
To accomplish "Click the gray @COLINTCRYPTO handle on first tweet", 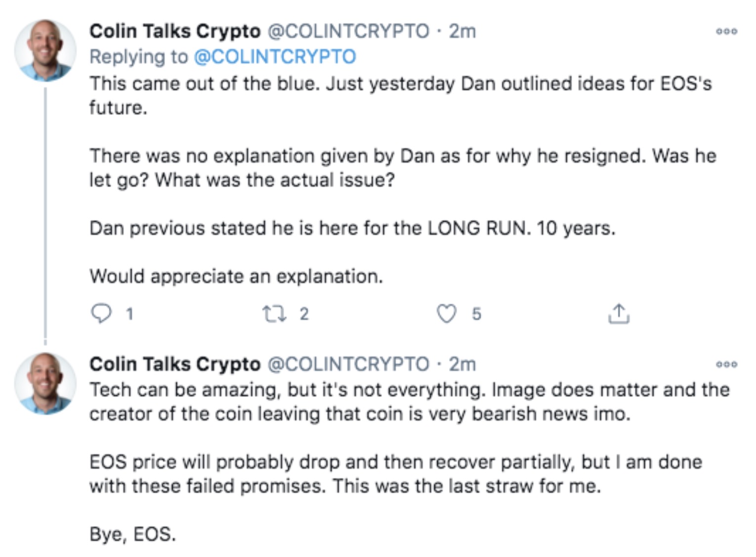I will [x=348, y=31].
